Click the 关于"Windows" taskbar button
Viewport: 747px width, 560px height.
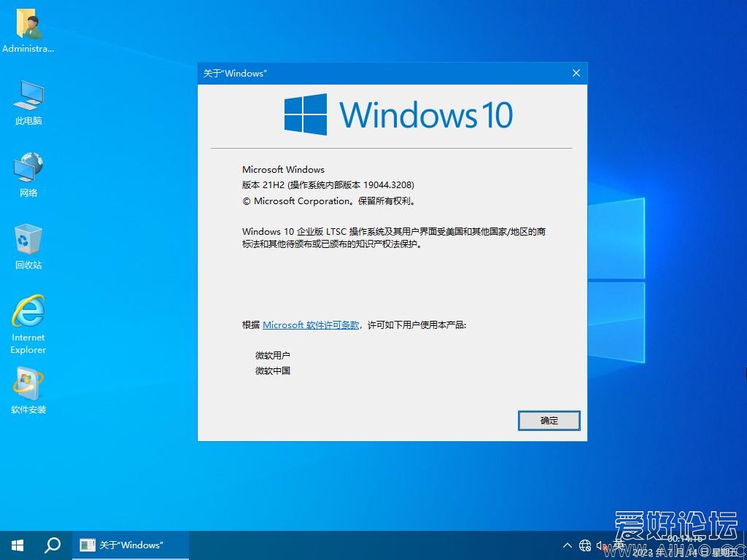pyautogui.click(x=131, y=545)
